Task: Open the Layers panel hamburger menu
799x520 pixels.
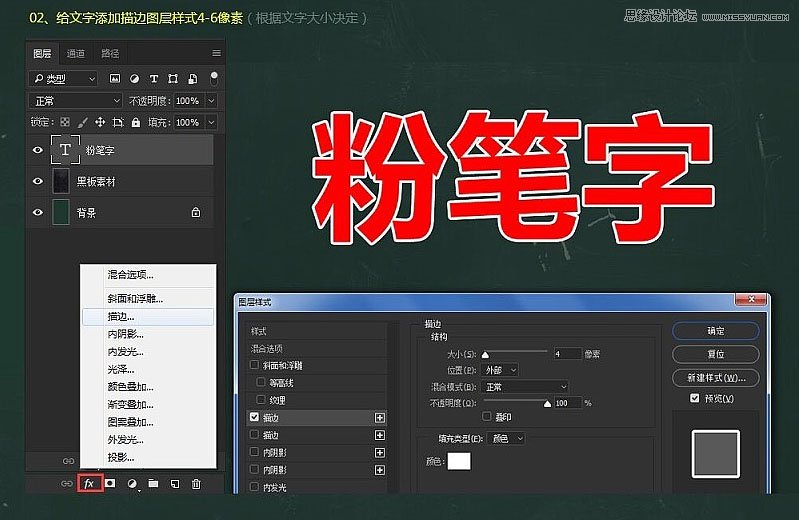Action: coord(216,53)
